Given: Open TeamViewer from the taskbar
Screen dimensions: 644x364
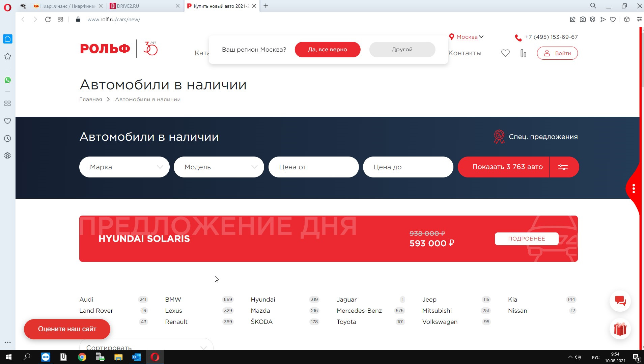Looking at the screenshot, I should tap(46, 357).
